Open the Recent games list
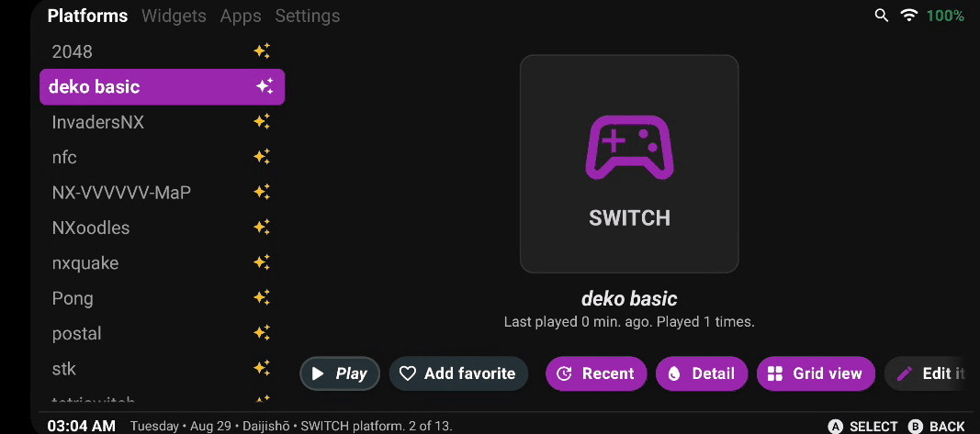 [x=595, y=373]
